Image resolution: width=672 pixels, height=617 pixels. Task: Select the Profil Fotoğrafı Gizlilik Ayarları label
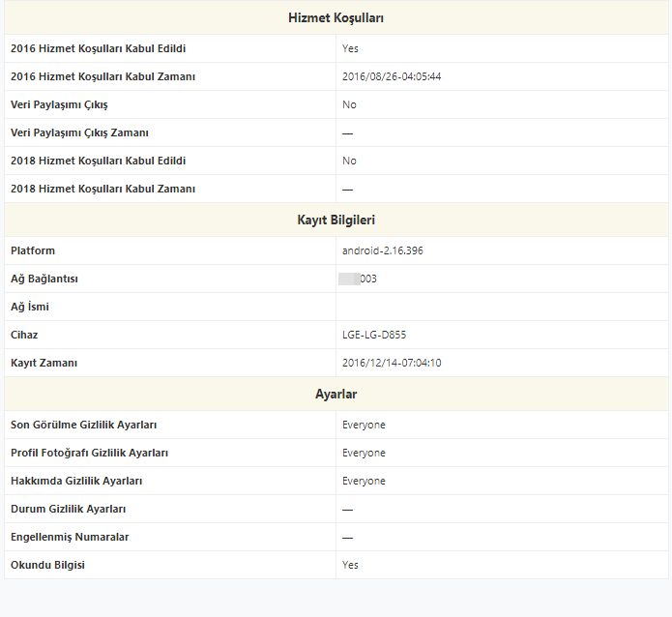[x=95, y=453]
